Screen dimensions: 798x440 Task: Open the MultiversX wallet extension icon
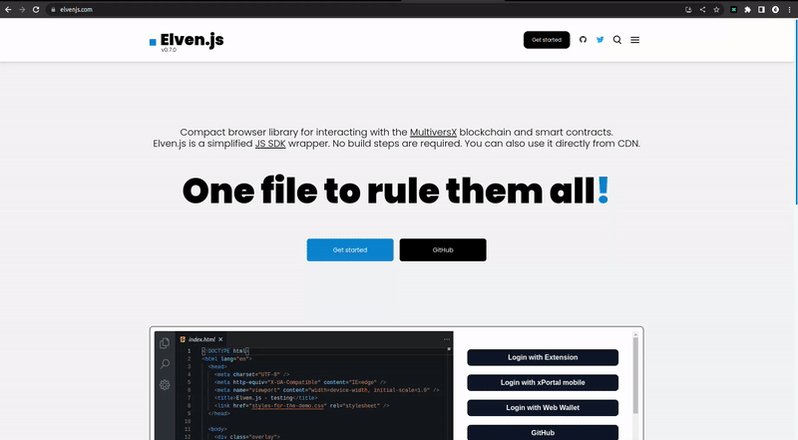[733, 9]
